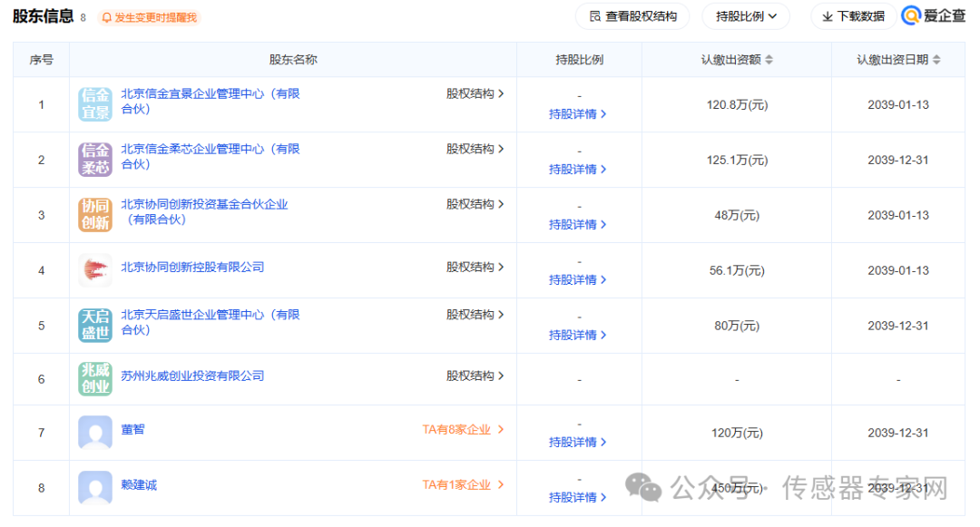
Task: Open 北京协同创新控股有限公司 link
Action: pyautogui.click(x=192, y=267)
